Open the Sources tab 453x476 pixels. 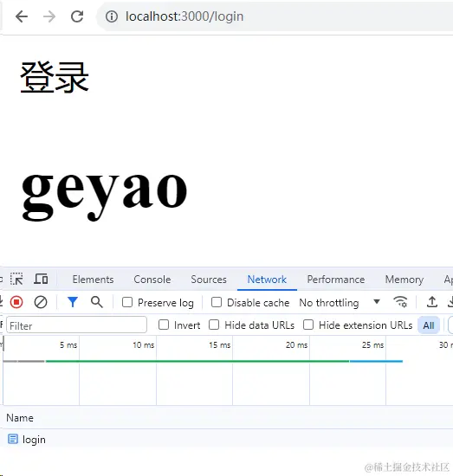[209, 280]
